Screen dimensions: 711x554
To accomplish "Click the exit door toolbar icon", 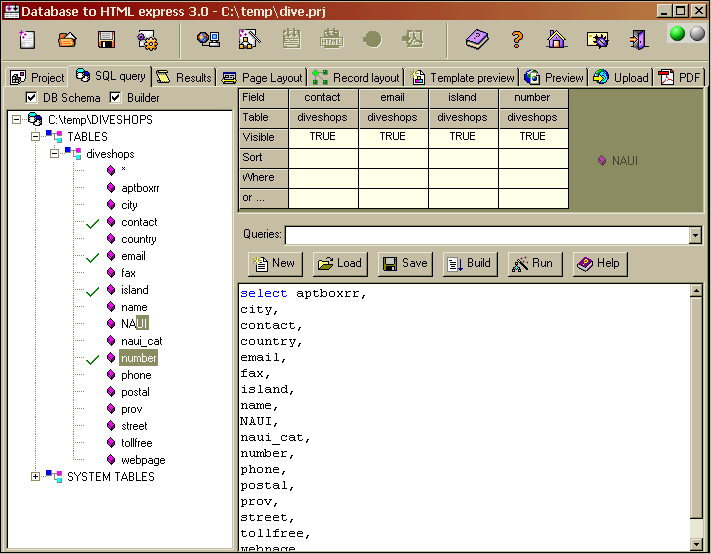I will (638, 39).
